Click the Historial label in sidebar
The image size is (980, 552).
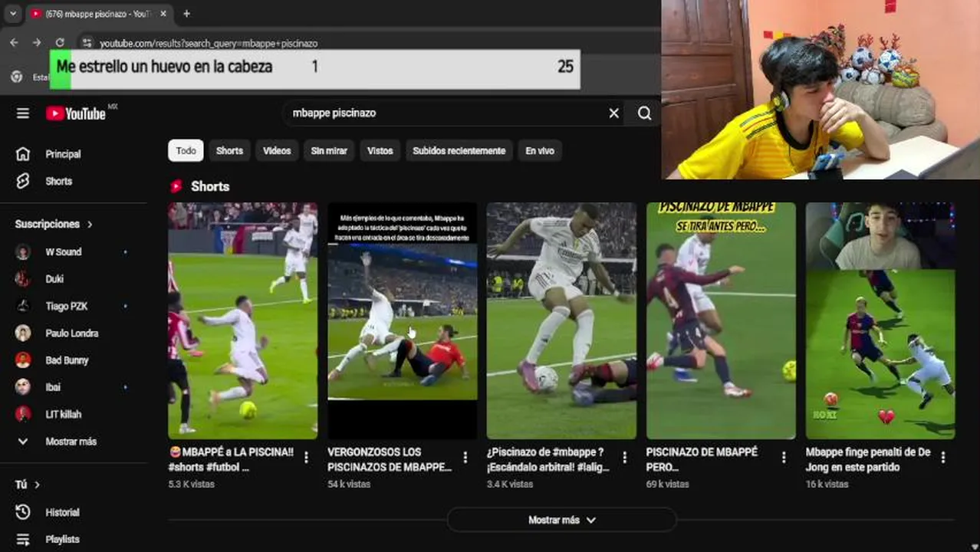(62, 512)
